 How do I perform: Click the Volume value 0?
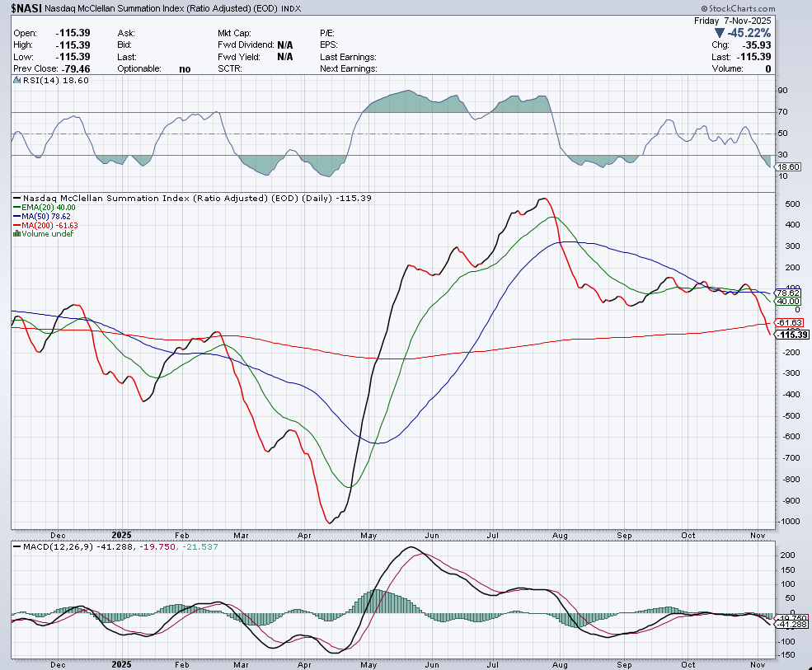click(x=768, y=69)
